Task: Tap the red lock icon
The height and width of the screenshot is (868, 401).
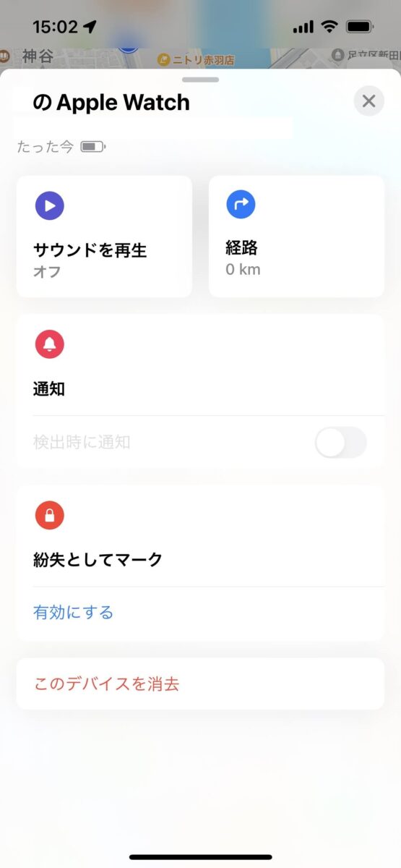Action: click(50, 515)
